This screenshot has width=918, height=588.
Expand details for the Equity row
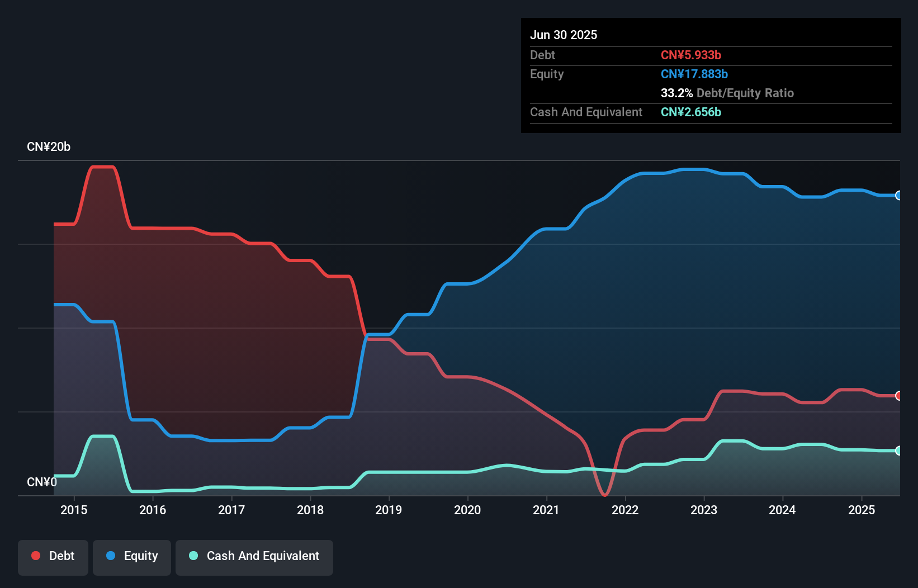click(x=547, y=74)
